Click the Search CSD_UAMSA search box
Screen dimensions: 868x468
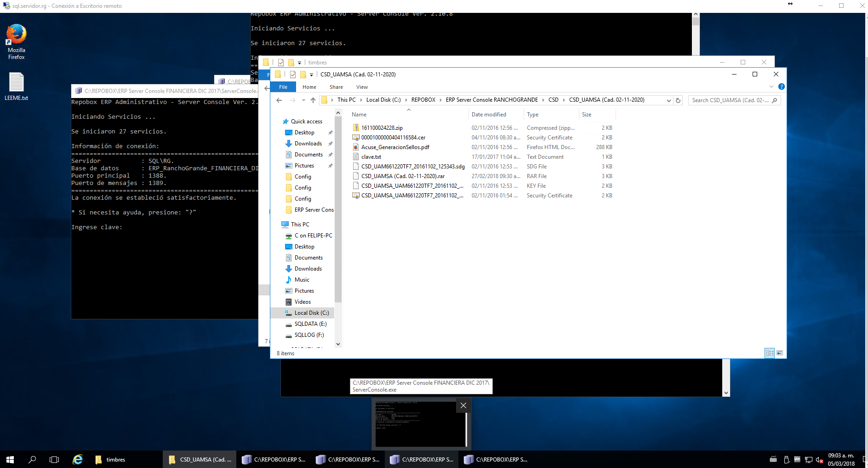pos(735,100)
